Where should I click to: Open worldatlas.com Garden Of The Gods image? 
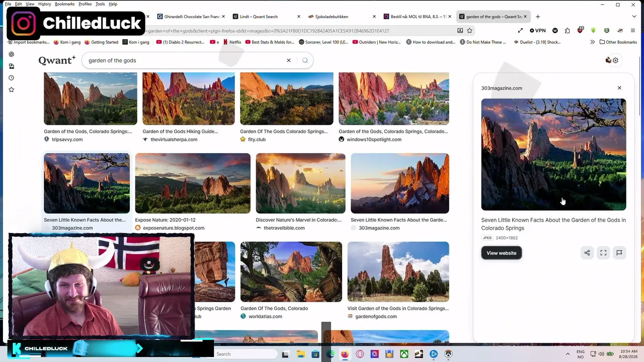(x=291, y=271)
